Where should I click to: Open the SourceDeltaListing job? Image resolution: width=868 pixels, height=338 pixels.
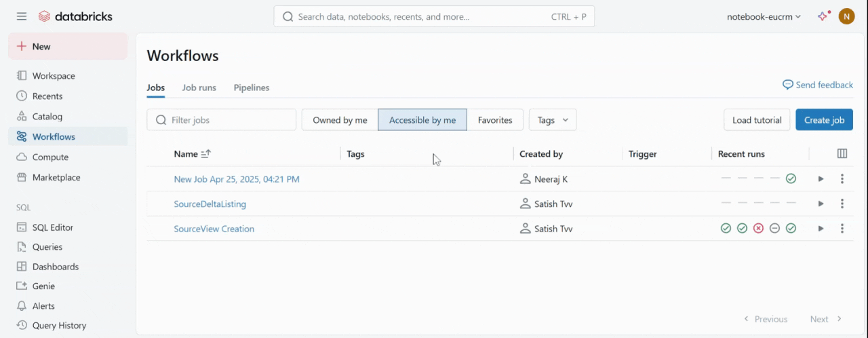click(210, 204)
